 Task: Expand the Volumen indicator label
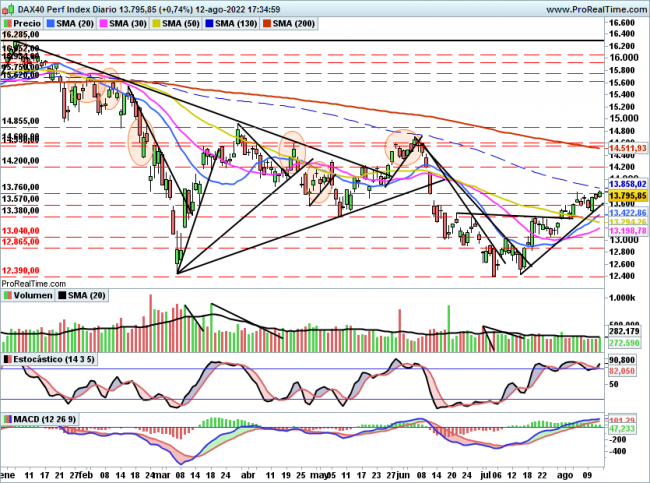tap(31, 295)
